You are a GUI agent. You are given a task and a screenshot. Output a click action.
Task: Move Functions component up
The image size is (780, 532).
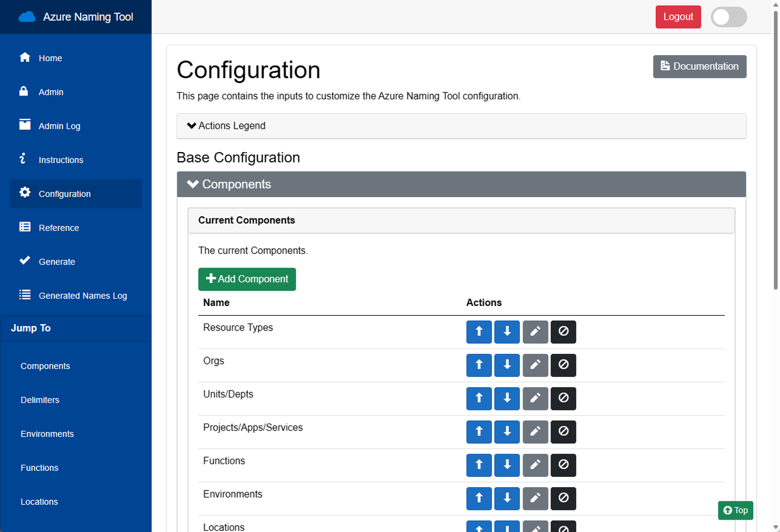pos(479,465)
